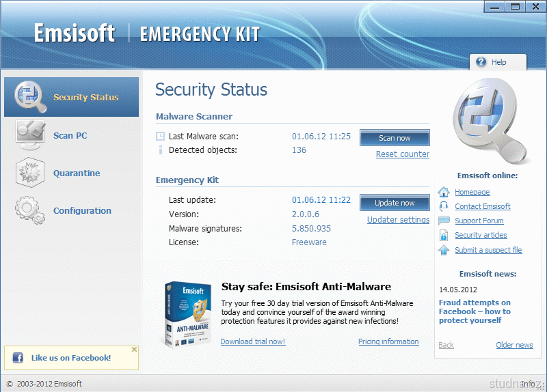Image resolution: width=547 pixels, height=392 pixels.
Task: Reset the detected objects counter
Action: coord(402,154)
